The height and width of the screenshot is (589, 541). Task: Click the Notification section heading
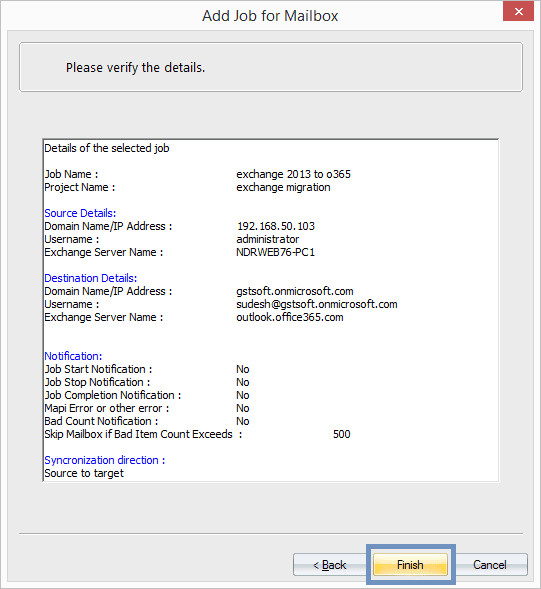[x=73, y=356]
